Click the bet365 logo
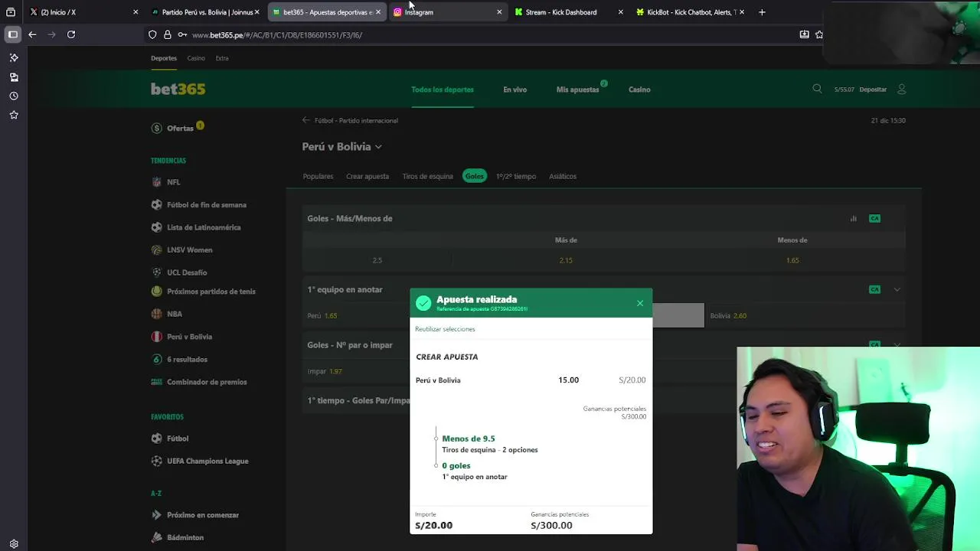 [178, 89]
